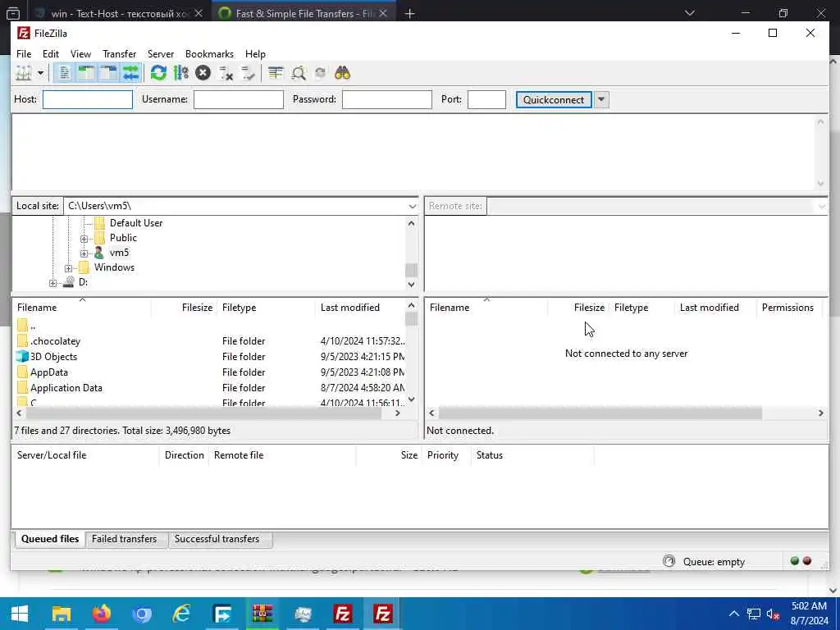
Task: Reconnect to the last used server
Action: click(x=248, y=73)
